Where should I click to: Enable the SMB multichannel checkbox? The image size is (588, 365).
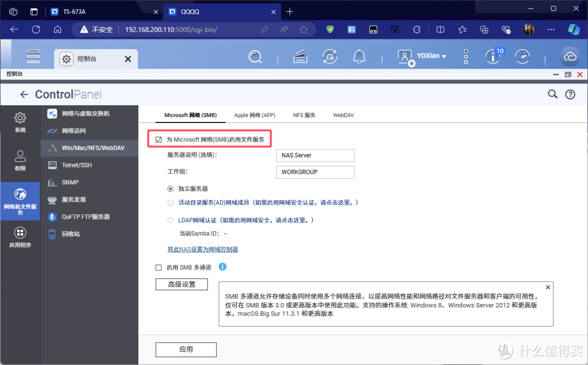click(159, 268)
